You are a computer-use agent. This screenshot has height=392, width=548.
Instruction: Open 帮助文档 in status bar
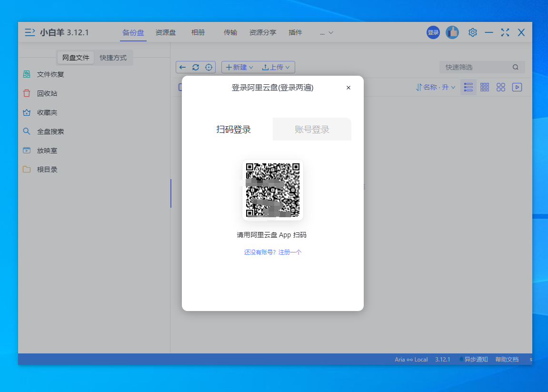coord(507,360)
